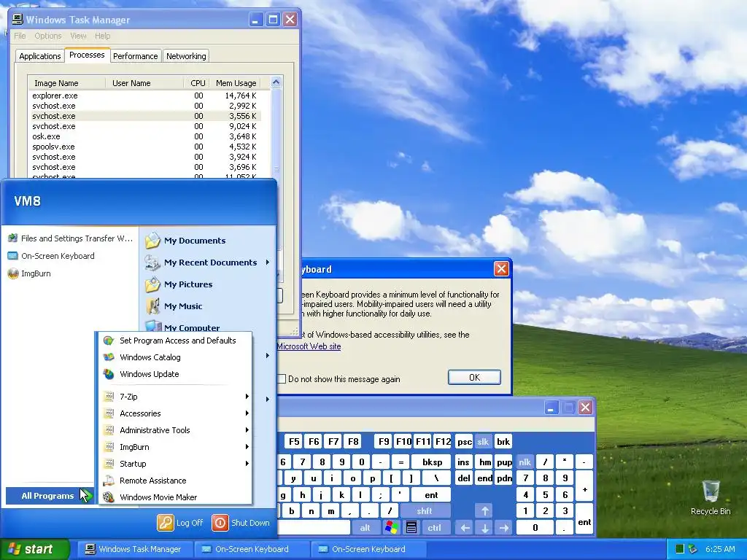Follow the Microsoft Web site link
The height and width of the screenshot is (560, 747).
309,346
